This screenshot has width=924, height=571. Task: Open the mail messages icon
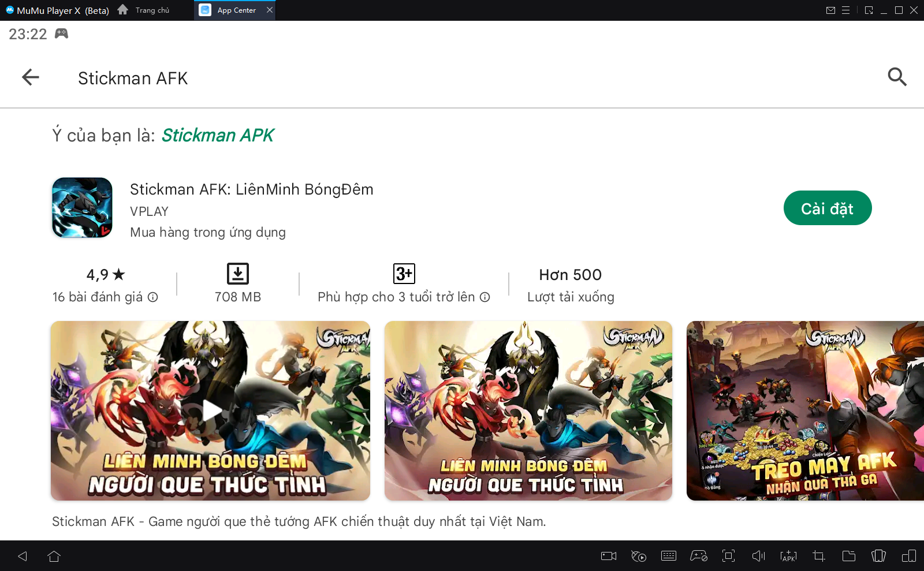coord(830,10)
